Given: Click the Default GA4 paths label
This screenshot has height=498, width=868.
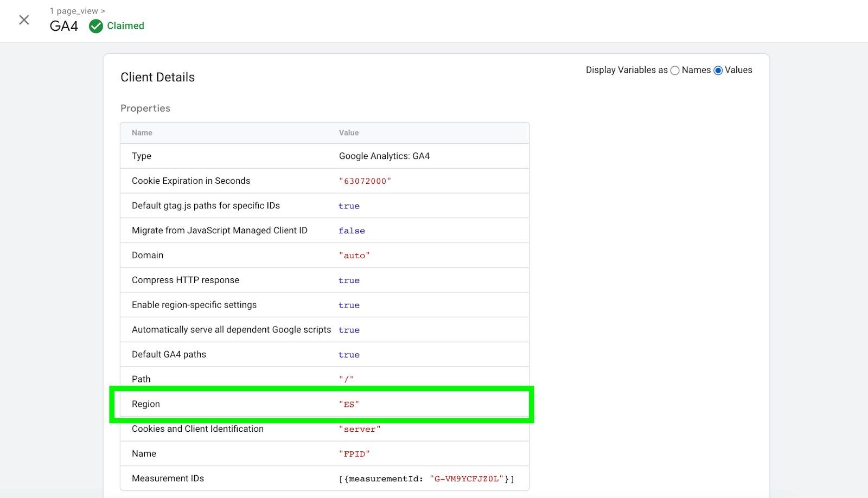Looking at the screenshot, I should 169,355.
